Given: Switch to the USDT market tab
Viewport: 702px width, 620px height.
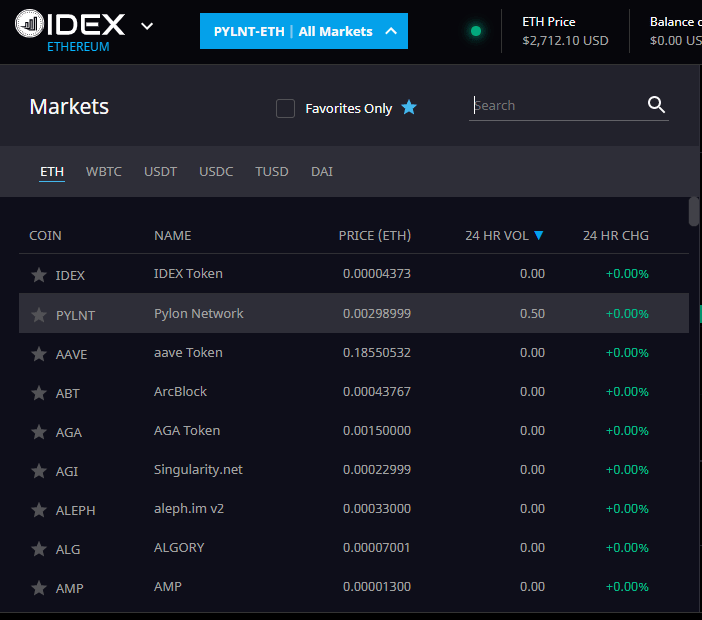Looking at the screenshot, I should (160, 171).
